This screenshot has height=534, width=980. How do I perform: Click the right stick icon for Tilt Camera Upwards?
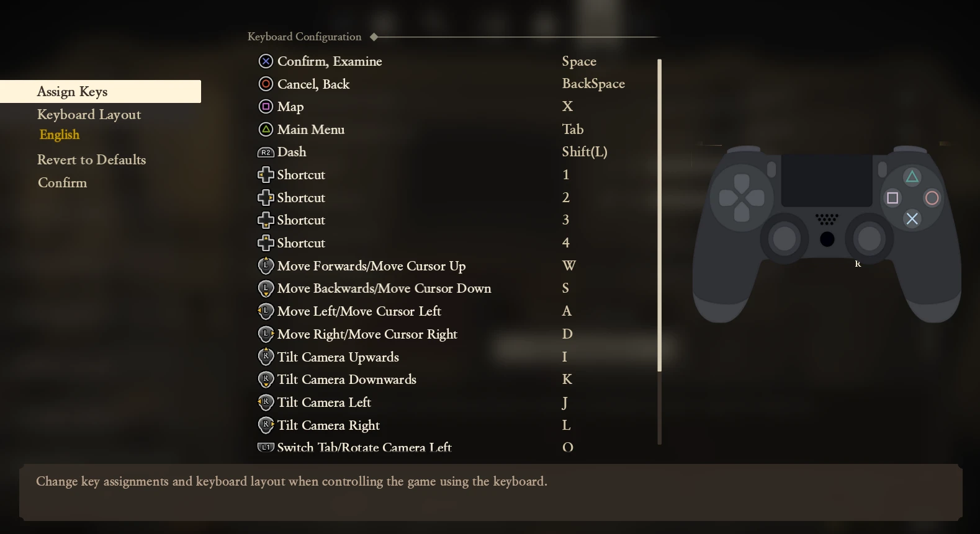(266, 357)
